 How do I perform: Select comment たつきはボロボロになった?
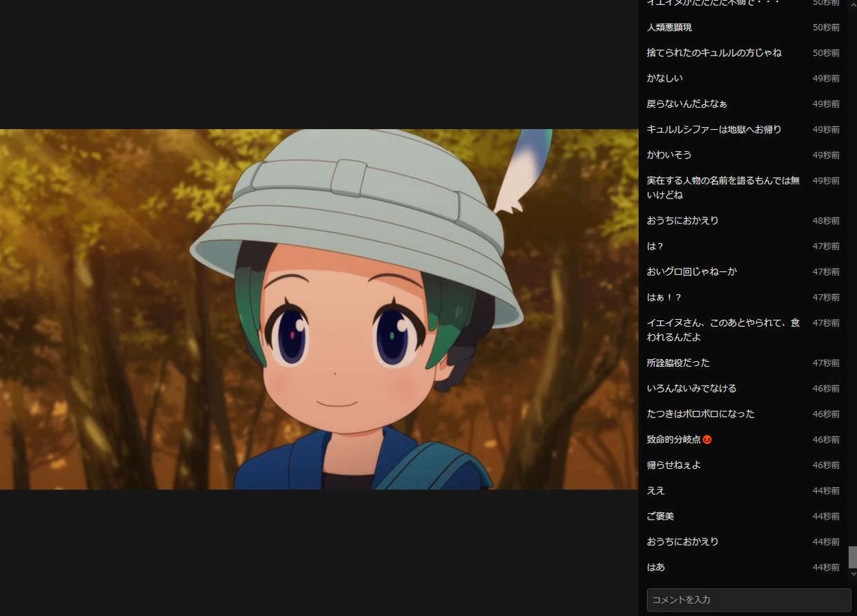coord(700,414)
